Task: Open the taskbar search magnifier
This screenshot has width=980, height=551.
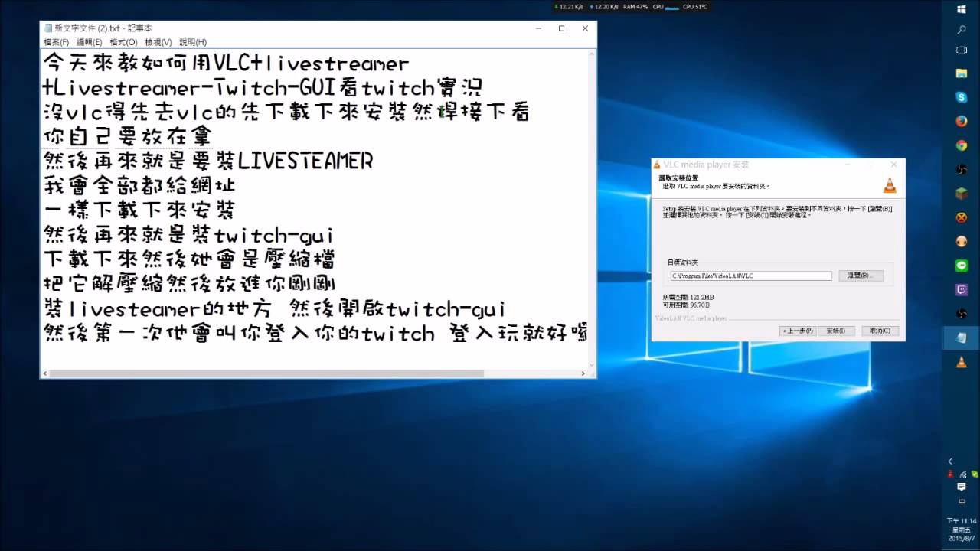Action: tap(962, 31)
